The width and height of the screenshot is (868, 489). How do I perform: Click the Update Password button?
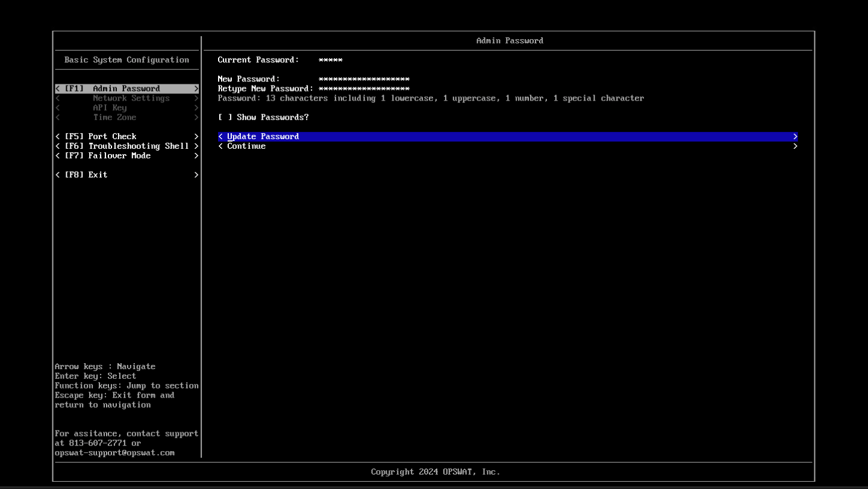tap(263, 137)
